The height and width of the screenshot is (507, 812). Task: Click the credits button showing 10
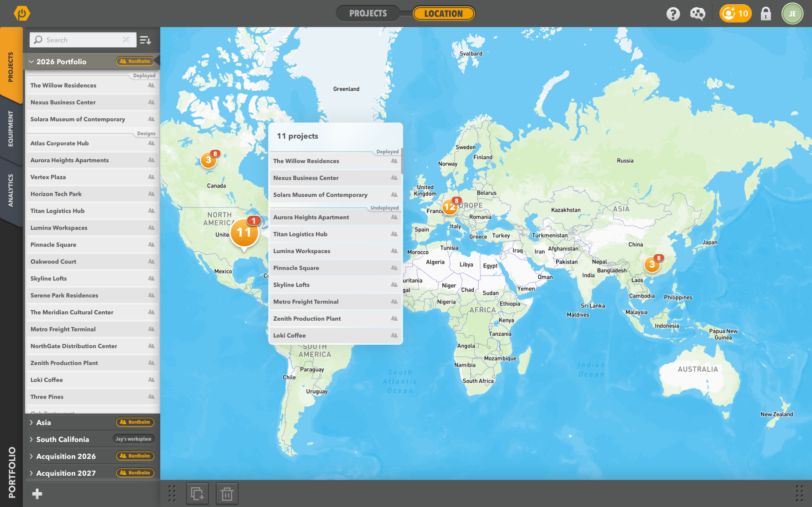(x=735, y=14)
